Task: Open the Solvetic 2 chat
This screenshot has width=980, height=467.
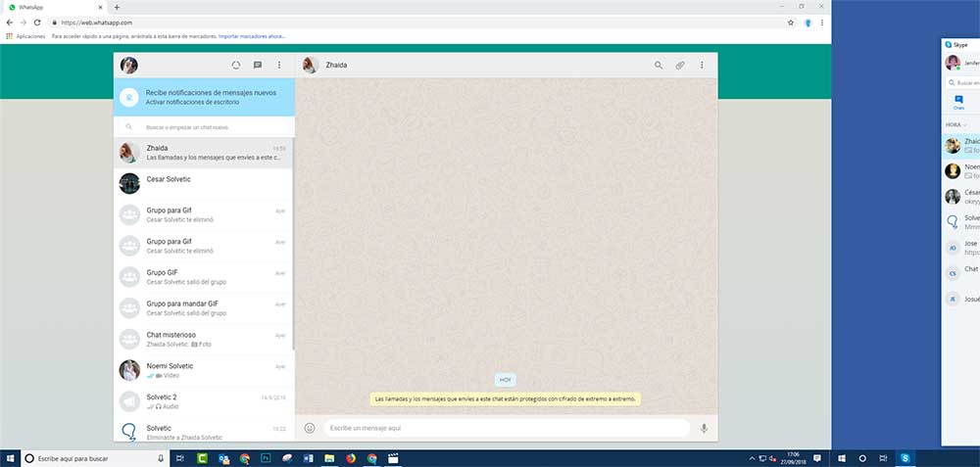Action: (x=203, y=402)
